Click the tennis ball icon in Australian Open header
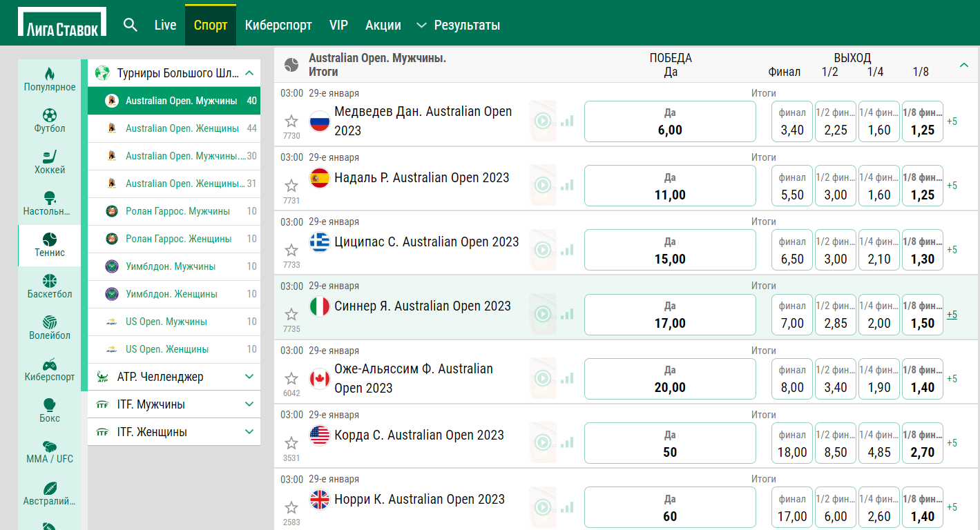 click(291, 65)
